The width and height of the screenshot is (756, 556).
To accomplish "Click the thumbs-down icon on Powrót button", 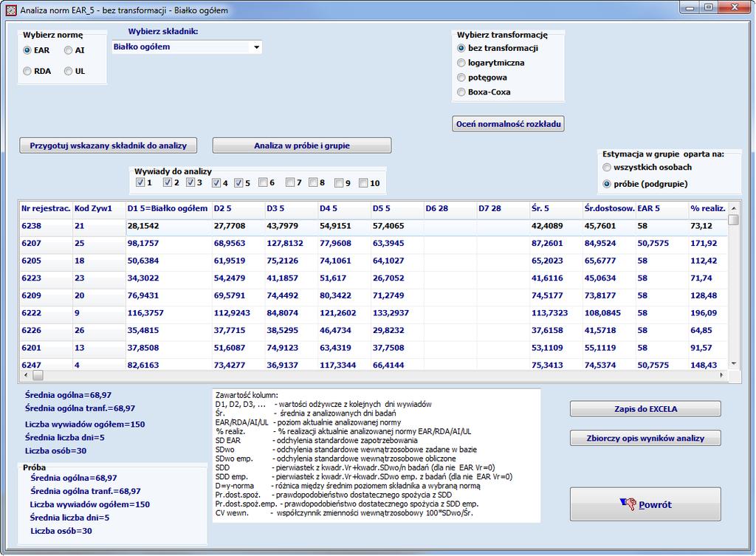I will (x=628, y=504).
